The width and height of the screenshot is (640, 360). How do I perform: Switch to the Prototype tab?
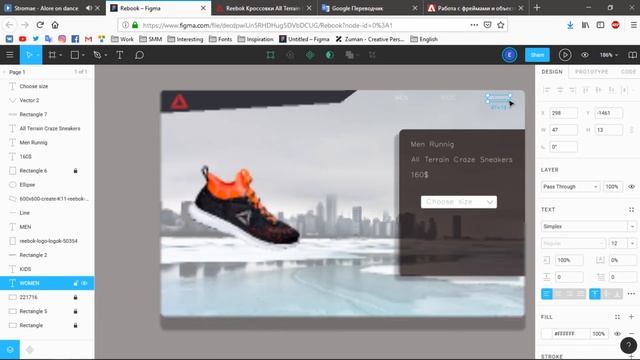591,71
